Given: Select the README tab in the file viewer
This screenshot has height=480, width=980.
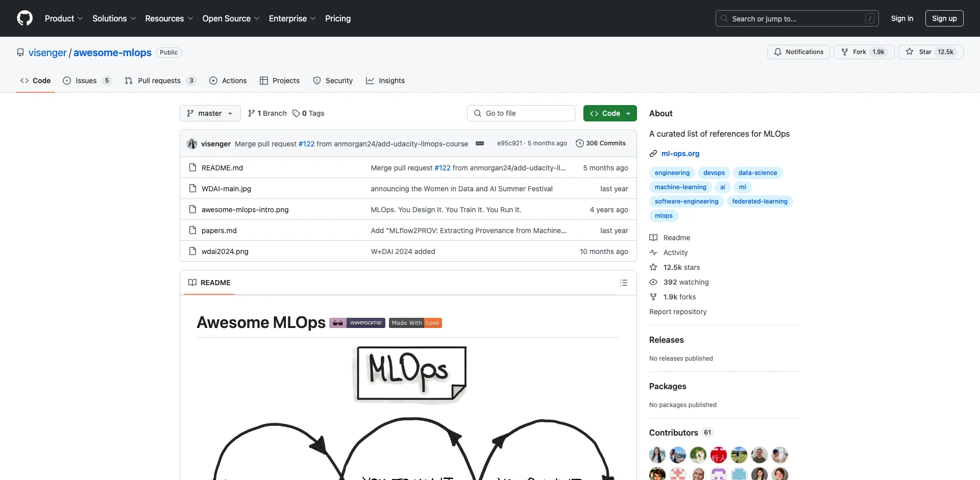Looking at the screenshot, I should tap(209, 283).
